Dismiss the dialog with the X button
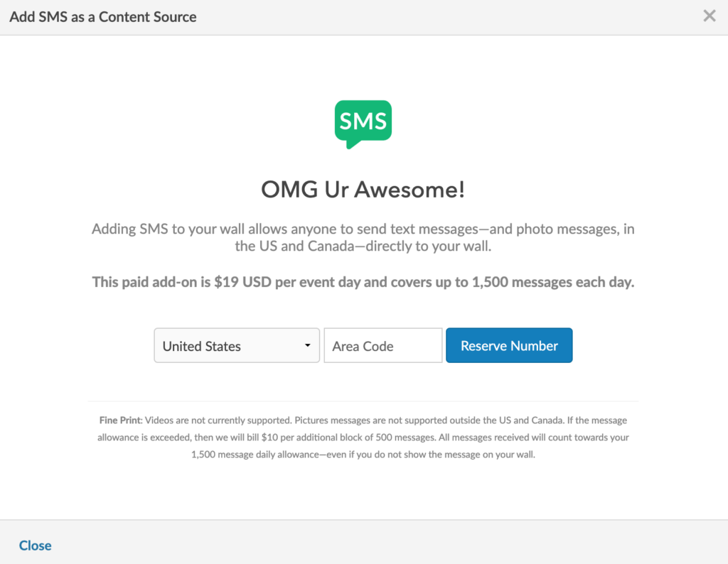The width and height of the screenshot is (728, 564). (x=709, y=16)
